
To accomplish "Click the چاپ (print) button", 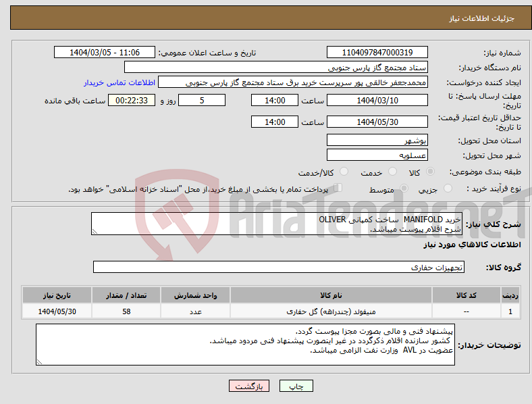I will (x=296, y=386).
